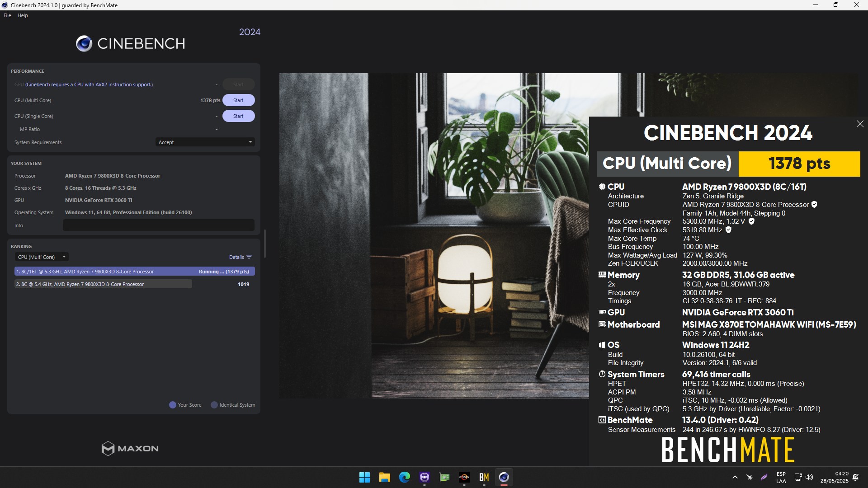
Task: Start the CPU Single Core benchmark
Action: (x=238, y=116)
